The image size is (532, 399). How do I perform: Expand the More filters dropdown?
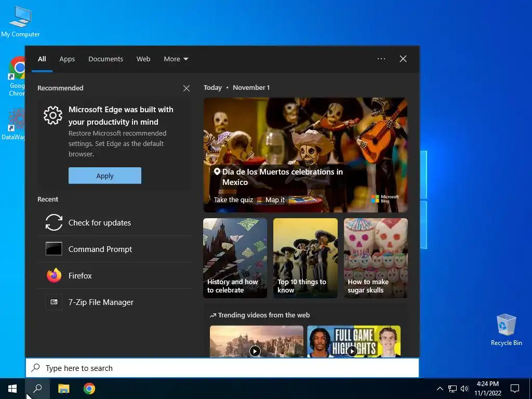[176, 59]
